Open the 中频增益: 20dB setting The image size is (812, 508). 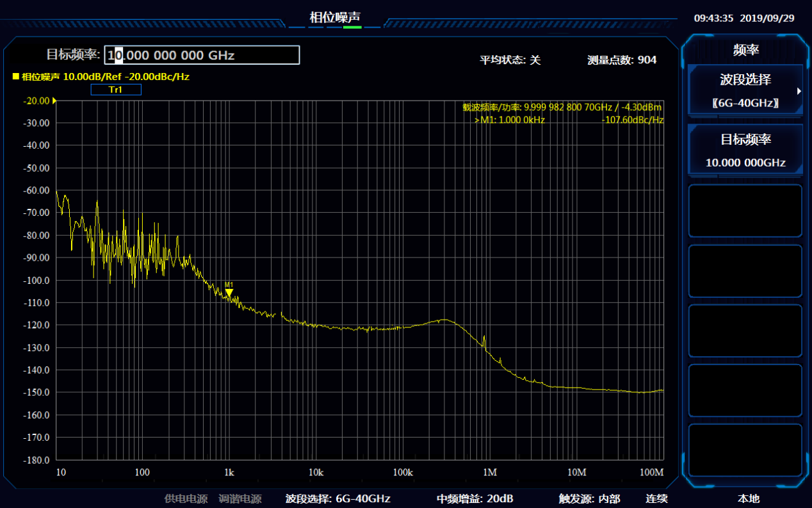(475, 498)
